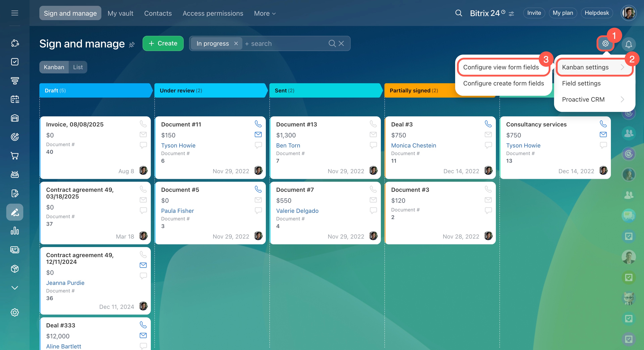Click the email icon on Contract agreement 12/11/2024
644x350 pixels.
click(x=143, y=265)
